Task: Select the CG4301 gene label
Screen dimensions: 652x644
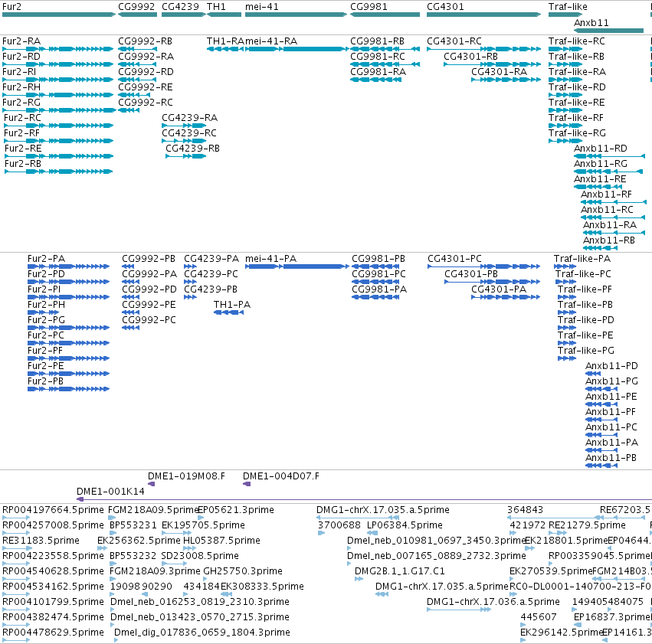Action: tap(445, 7)
